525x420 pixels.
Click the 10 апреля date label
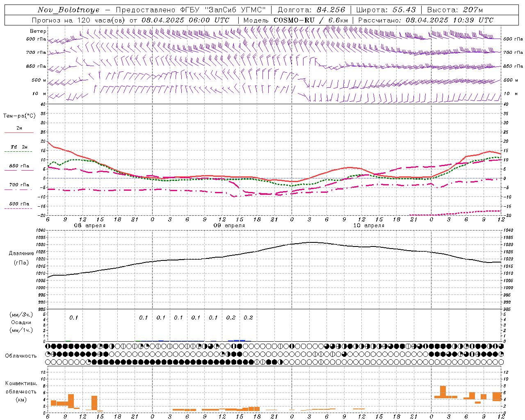coord(369,226)
